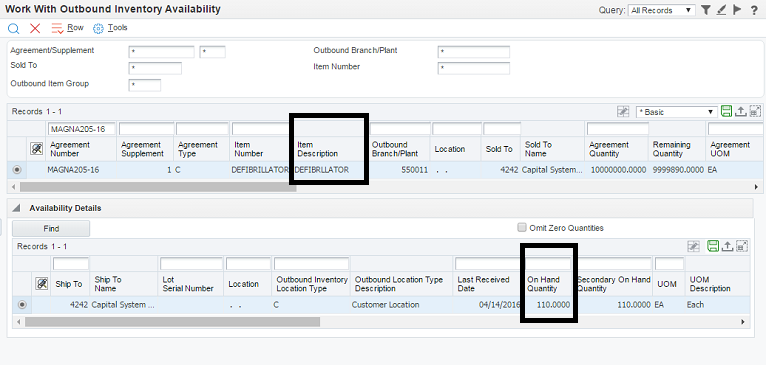The height and width of the screenshot is (365, 766).
Task: Click the edit query pencil icon
Action: (x=722, y=10)
